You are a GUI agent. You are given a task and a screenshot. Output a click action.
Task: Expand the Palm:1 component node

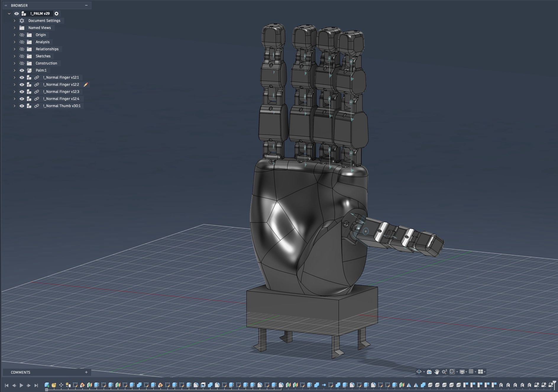(14, 70)
